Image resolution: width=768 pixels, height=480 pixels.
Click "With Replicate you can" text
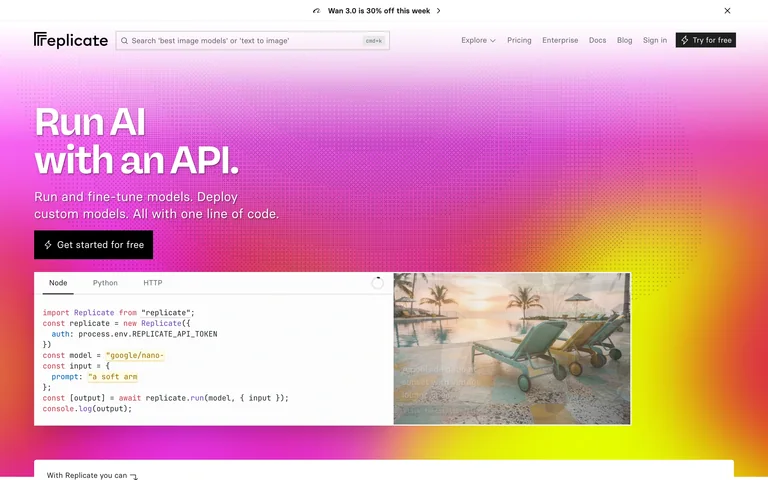click(87, 475)
